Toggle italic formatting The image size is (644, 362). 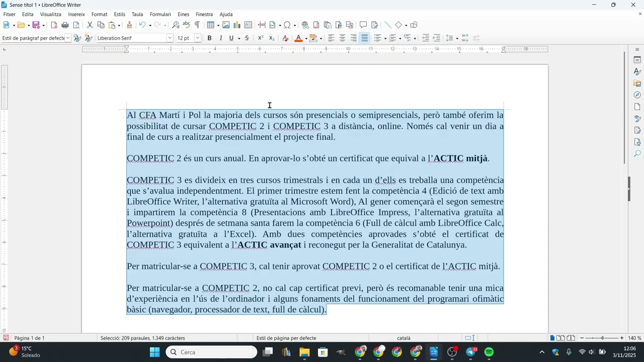(220, 38)
